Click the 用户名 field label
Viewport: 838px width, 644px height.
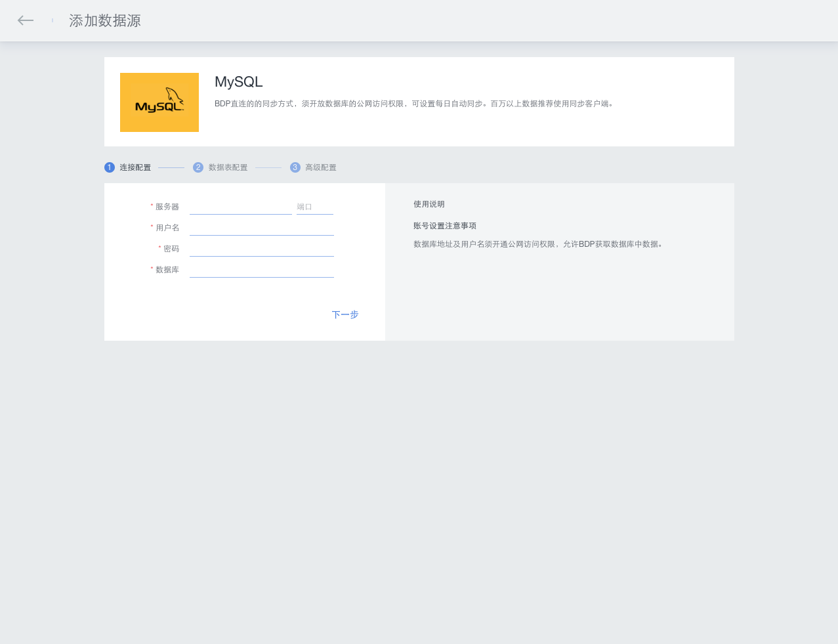pos(167,228)
